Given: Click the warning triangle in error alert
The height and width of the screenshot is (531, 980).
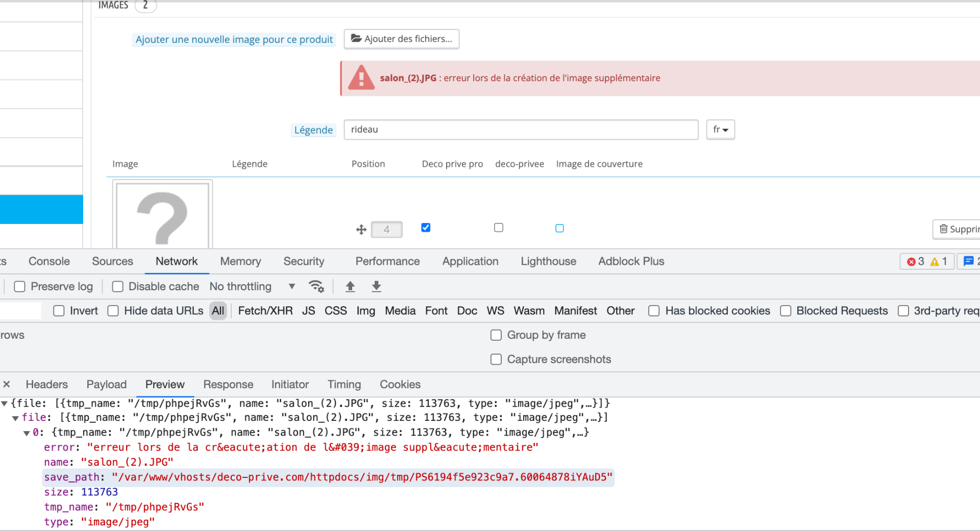Looking at the screenshot, I should (x=361, y=78).
